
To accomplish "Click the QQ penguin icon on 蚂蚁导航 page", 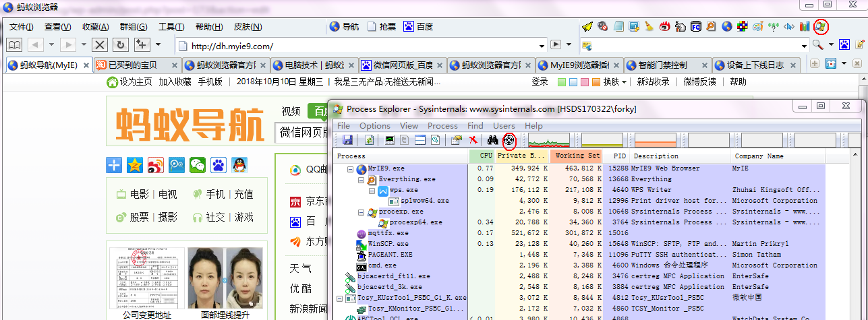I will tap(239, 164).
